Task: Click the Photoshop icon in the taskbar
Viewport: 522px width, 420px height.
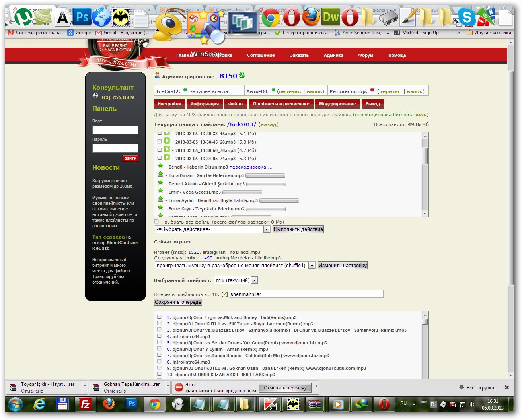Action: pos(131,404)
